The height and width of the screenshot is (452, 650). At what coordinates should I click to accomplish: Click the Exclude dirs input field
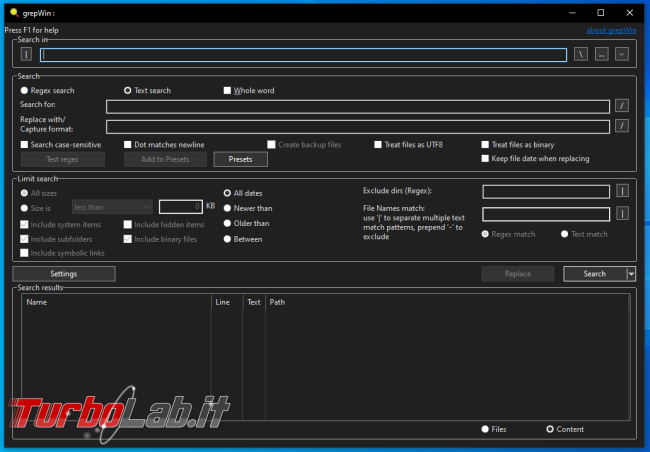coord(546,192)
